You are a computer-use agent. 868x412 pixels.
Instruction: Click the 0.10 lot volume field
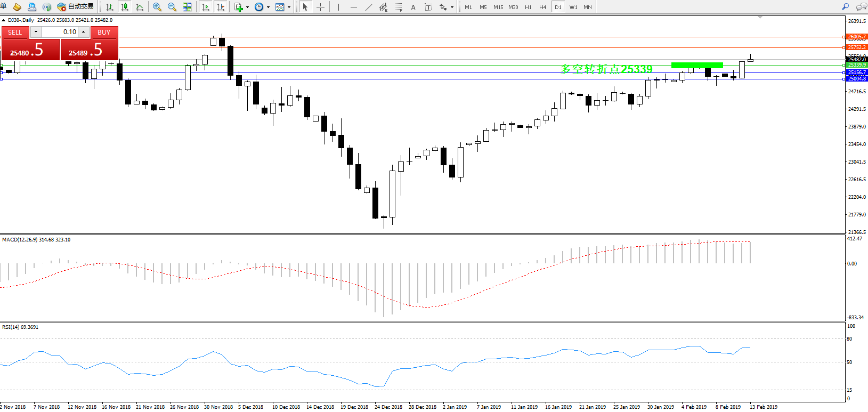pyautogui.click(x=60, y=32)
